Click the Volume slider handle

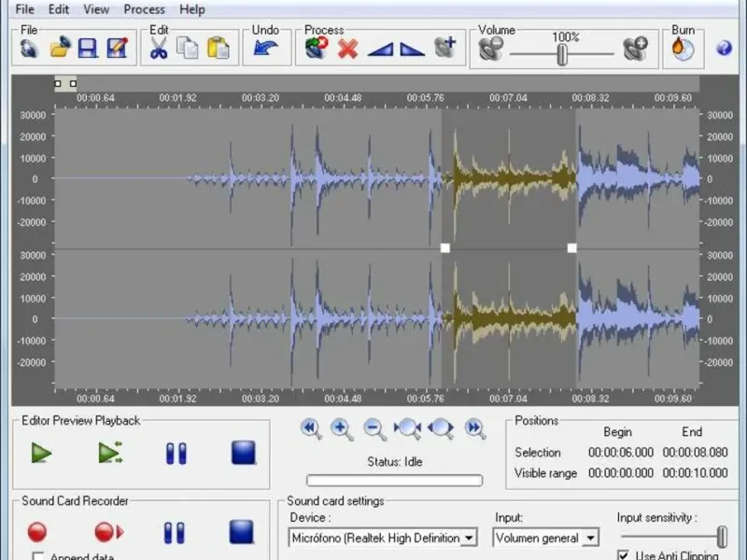coord(562,54)
